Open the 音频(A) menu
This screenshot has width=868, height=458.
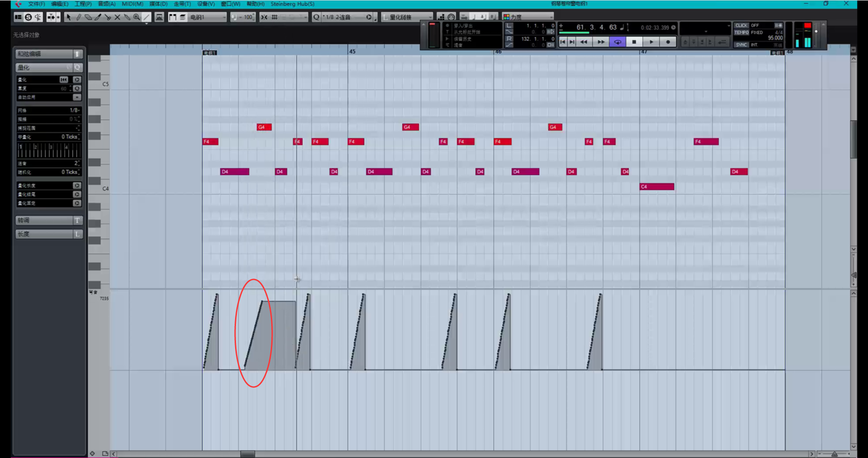pyautogui.click(x=107, y=4)
